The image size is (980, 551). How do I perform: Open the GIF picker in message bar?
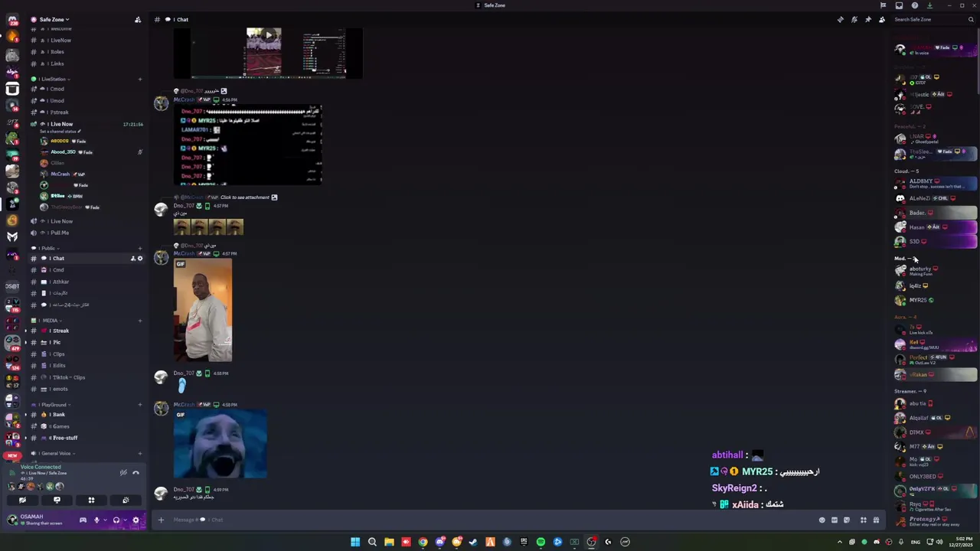coord(835,520)
